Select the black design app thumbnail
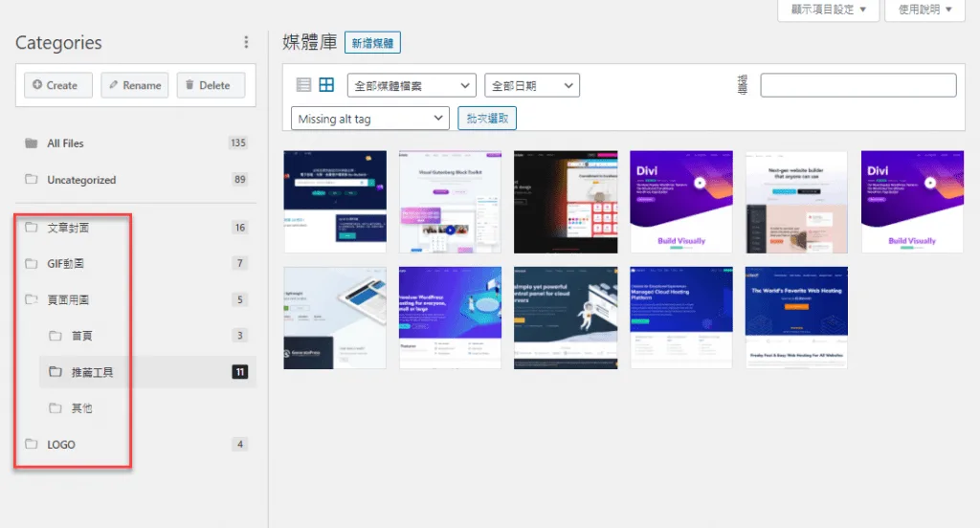 (x=566, y=201)
